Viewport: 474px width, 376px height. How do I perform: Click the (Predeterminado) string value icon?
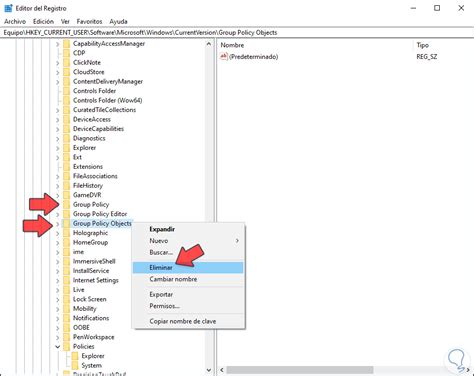tap(224, 57)
